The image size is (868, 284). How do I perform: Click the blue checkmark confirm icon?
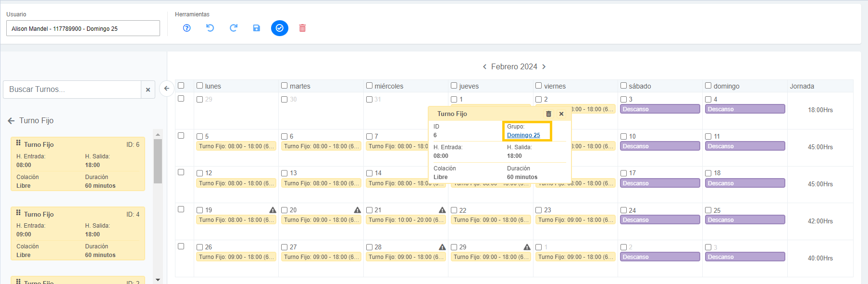point(279,28)
